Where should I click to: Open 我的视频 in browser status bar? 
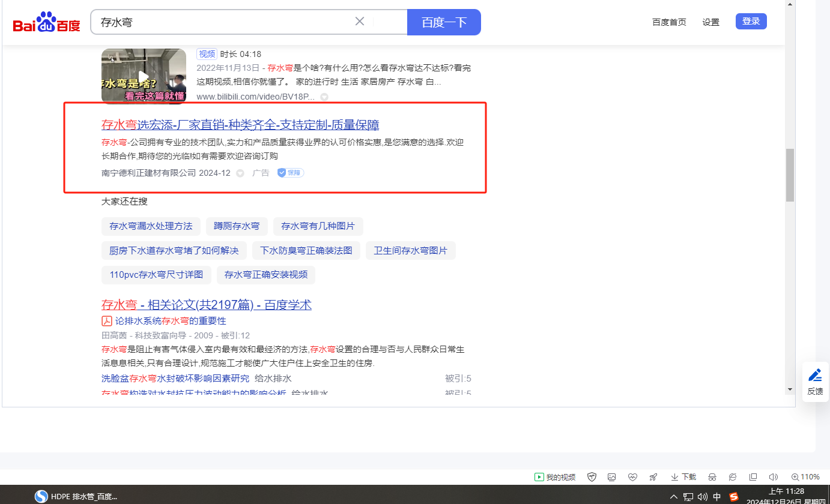[556, 477]
